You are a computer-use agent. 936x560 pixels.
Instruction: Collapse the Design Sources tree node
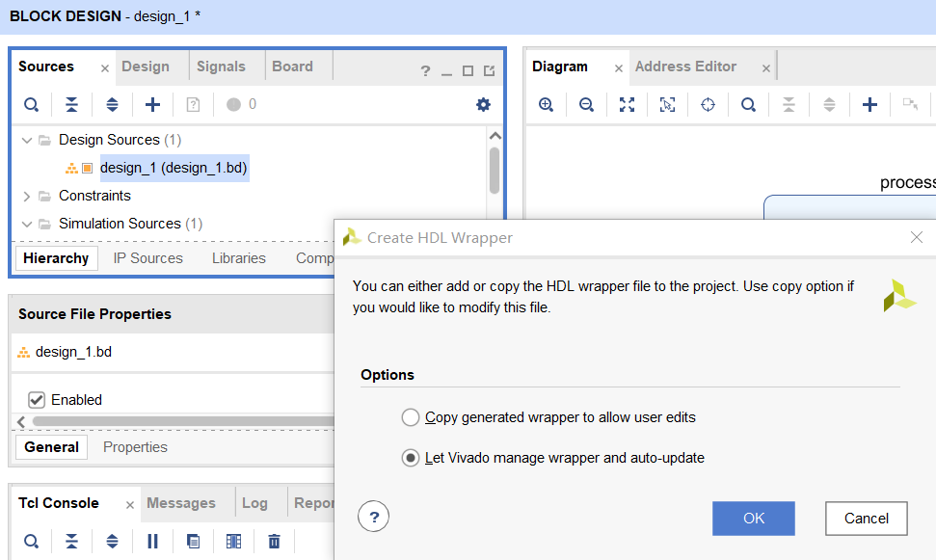click(26, 141)
